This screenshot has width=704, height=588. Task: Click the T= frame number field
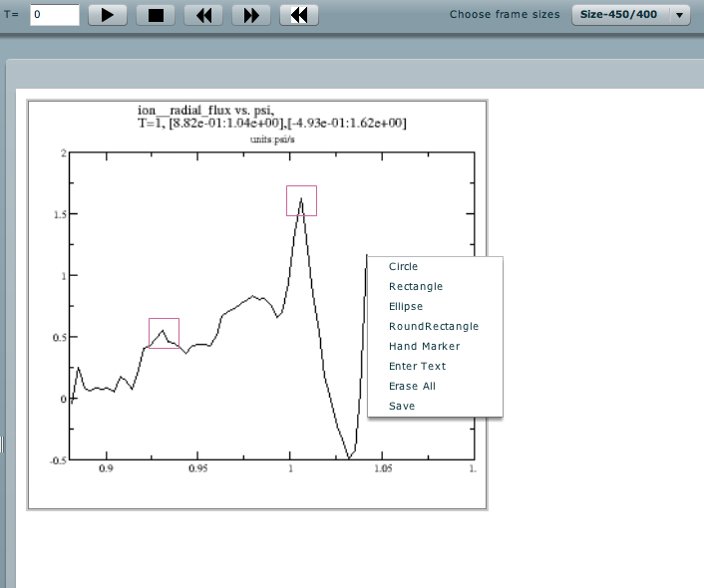(55, 15)
